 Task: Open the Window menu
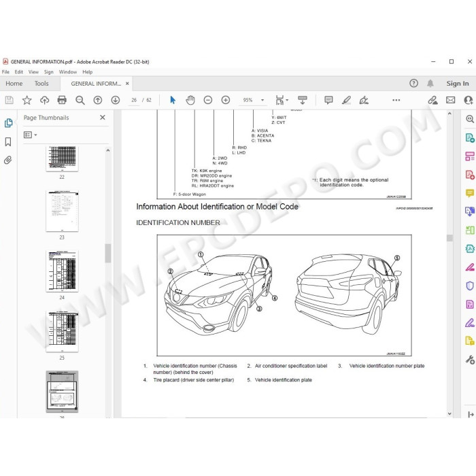click(68, 72)
